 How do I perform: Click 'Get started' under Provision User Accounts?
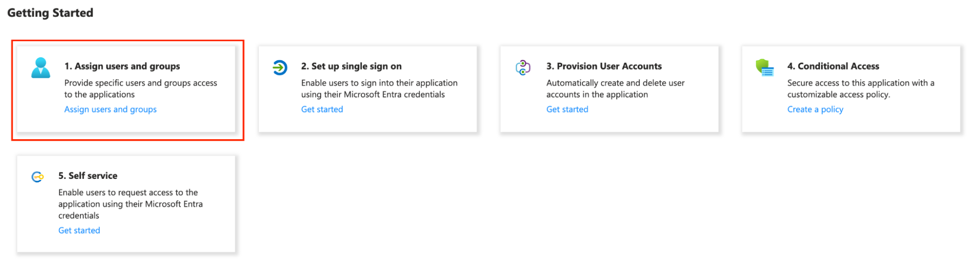(567, 109)
